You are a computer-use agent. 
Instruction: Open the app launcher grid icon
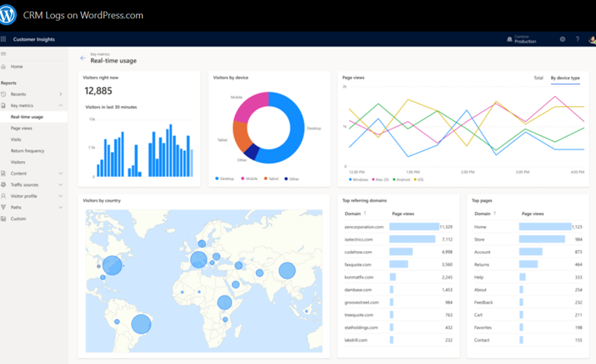(3, 39)
